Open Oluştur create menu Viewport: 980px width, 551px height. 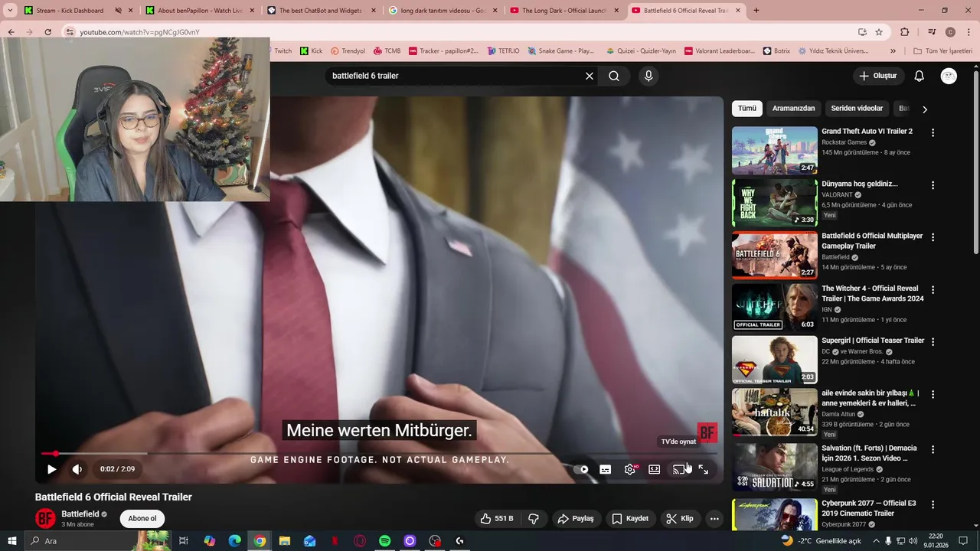[877, 76]
